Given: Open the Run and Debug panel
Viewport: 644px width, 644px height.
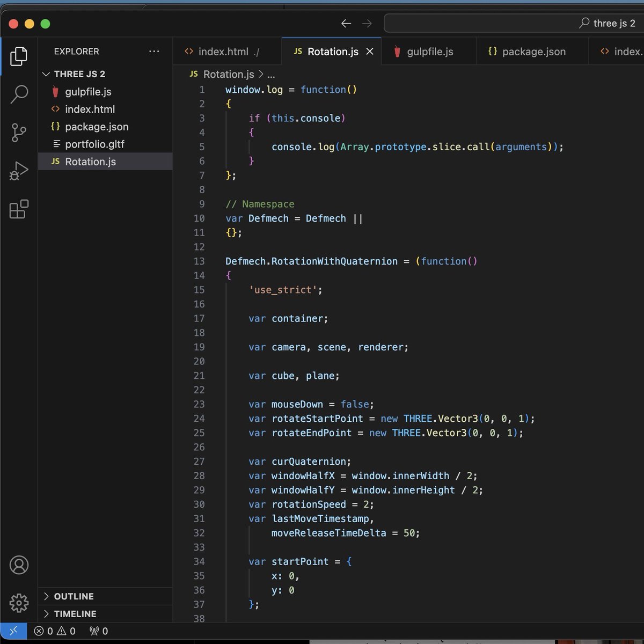Looking at the screenshot, I should tap(19, 171).
